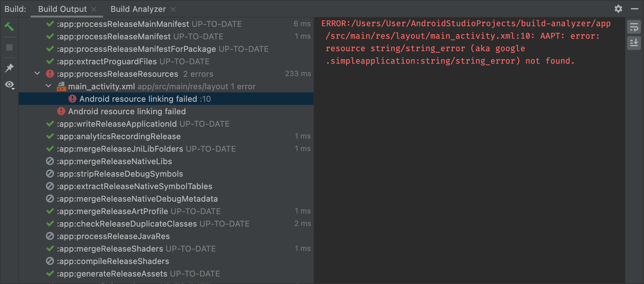Select the Build Output tab
Viewport: 644px width, 284px height.
pyautogui.click(x=62, y=9)
